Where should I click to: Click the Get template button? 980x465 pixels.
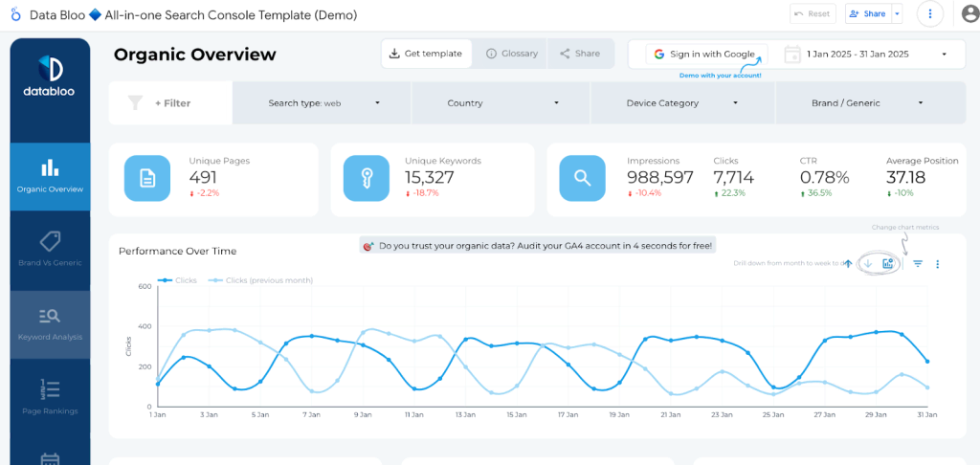pos(424,54)
